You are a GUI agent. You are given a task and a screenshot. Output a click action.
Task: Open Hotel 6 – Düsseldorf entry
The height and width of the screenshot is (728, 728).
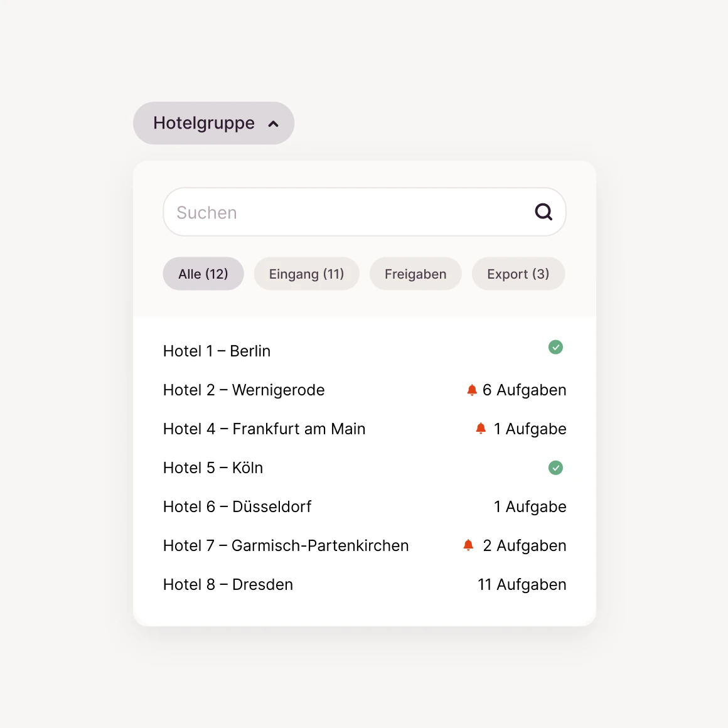[x=237, y=506]
